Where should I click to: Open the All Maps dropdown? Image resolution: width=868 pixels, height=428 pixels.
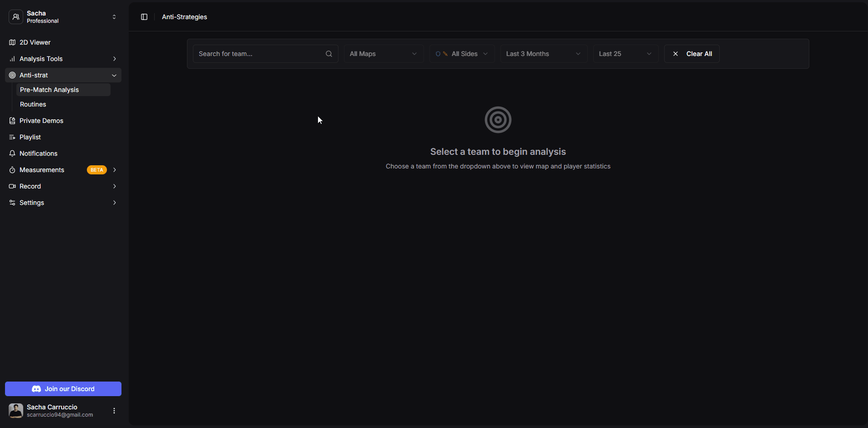point(383,54)
